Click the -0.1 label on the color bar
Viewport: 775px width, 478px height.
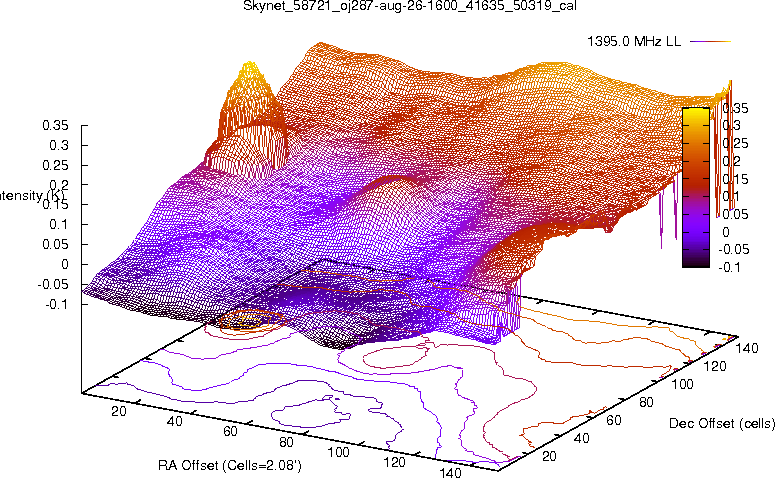pos(730,267)
